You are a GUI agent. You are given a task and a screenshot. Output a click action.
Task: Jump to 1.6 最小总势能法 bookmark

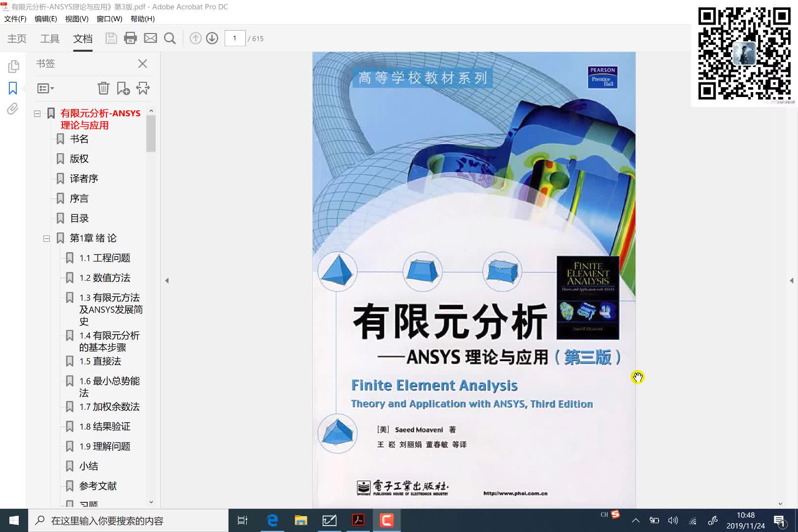click(x=109, y=387)
